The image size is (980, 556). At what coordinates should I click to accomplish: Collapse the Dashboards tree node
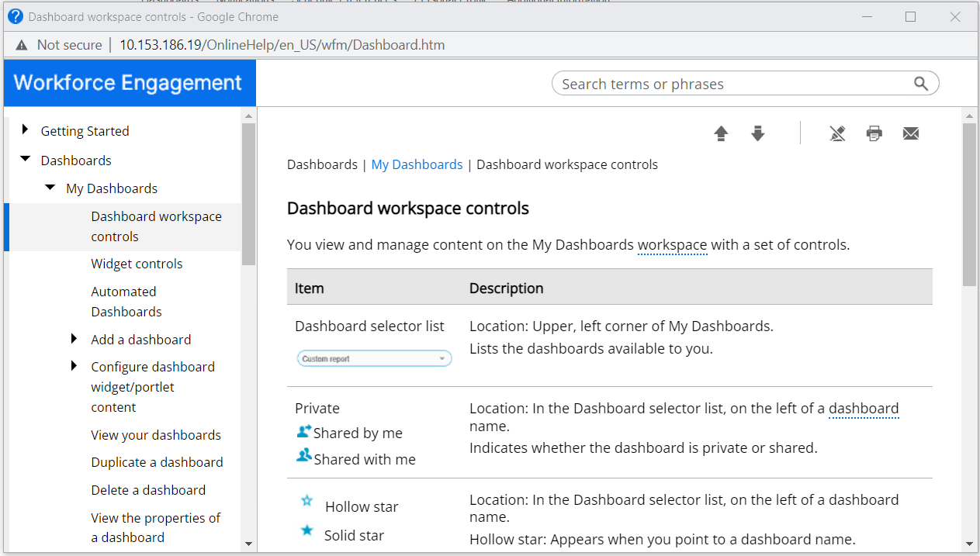[25, 160]
